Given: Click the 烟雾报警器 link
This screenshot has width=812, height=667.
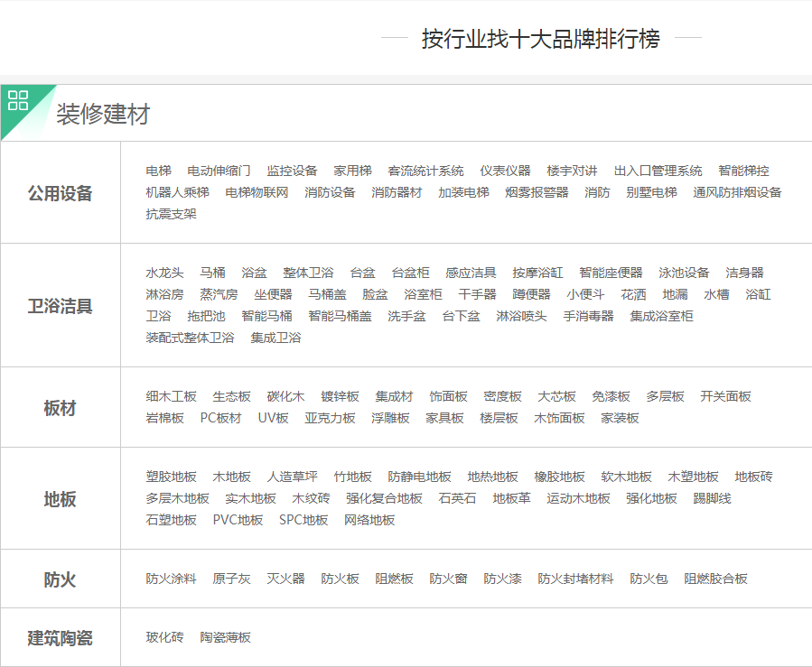Looking at the screenshot, I should (537, 192).
